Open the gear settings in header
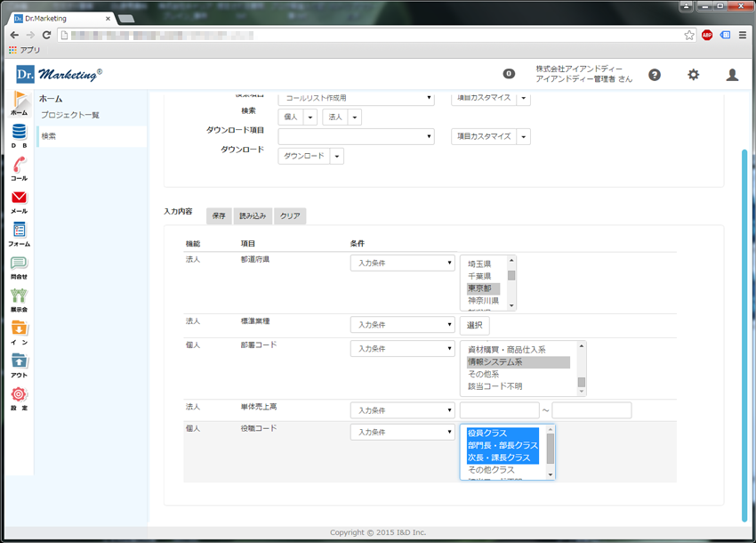The image size is (756, 543). (693, 75)
